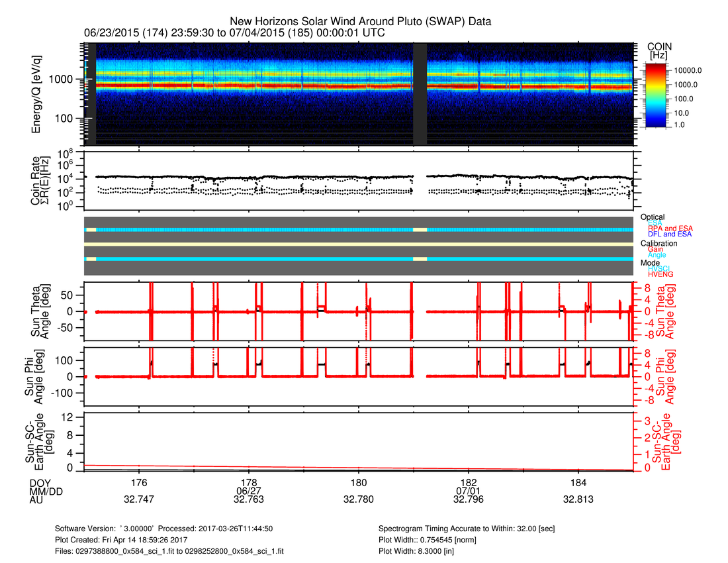The height and width of the screenshot is (563, 728).
Task: Select the HVENG mode legend label
Action: click(x=660, y=274)
